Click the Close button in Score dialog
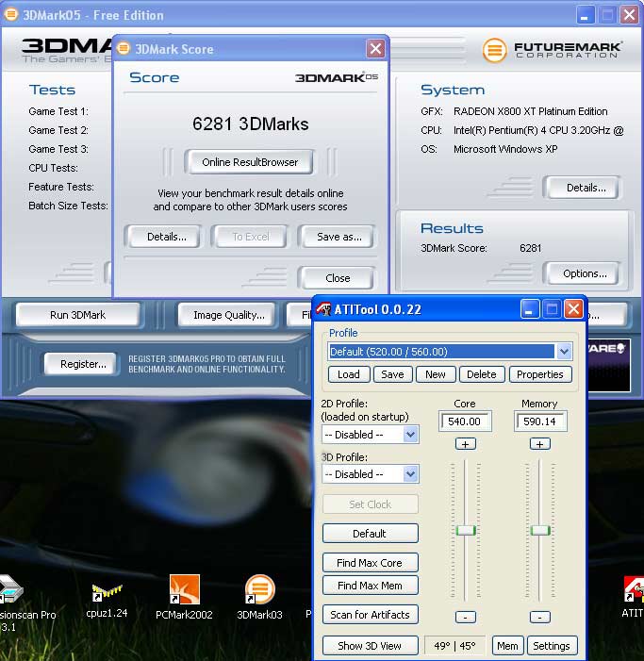The image size is (644, 661). point(338,278)
